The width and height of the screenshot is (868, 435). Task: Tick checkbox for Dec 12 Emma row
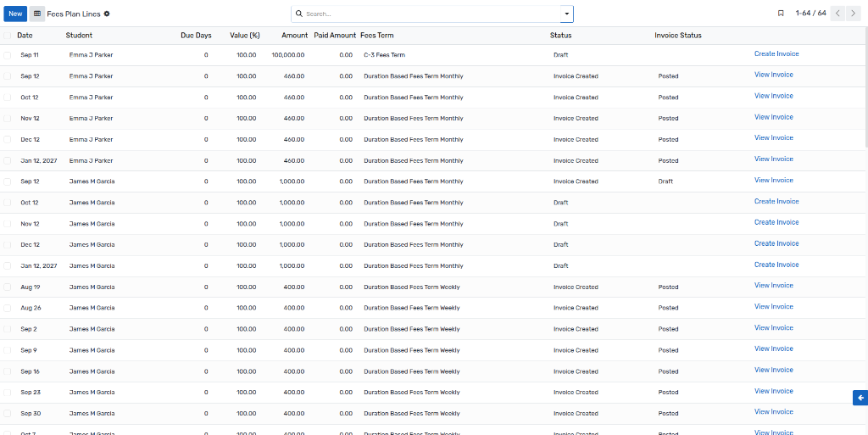(7, 139)
